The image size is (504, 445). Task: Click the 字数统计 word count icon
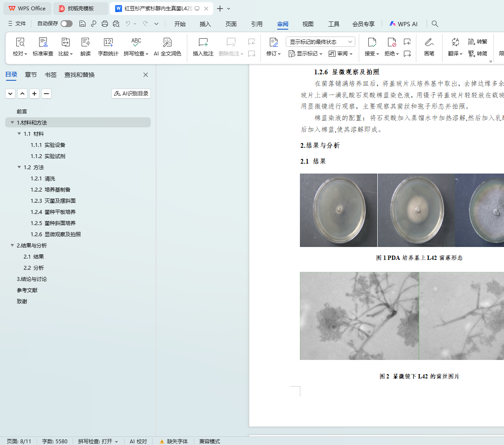click(x=108, y=42)
